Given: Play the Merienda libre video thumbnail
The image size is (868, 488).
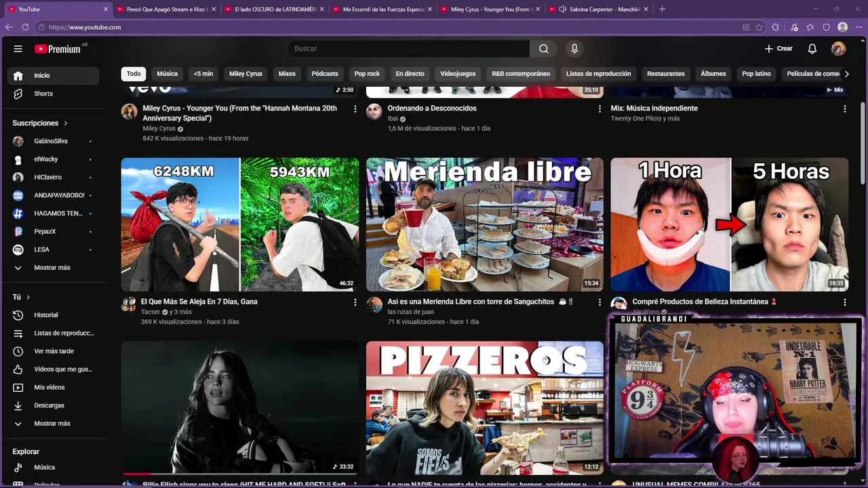Looking at the screenshot, I should click(485, 224).
